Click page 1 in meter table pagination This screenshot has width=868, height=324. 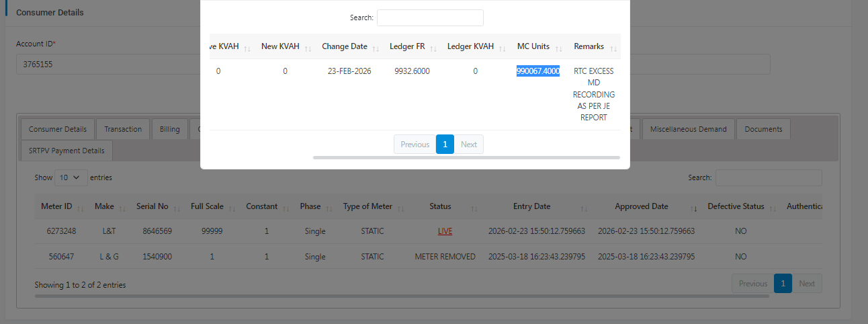click(x=783, y=284)
